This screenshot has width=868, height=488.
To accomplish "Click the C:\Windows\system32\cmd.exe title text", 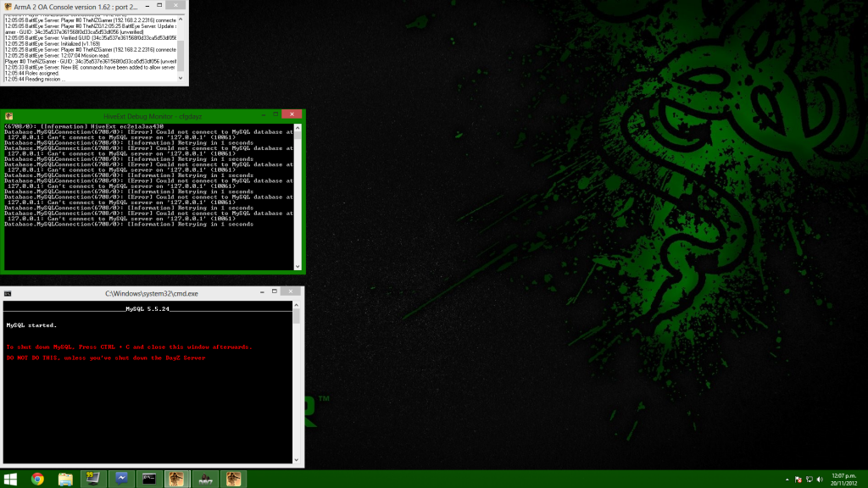I will pyautogui.click(x=152, y=294).
